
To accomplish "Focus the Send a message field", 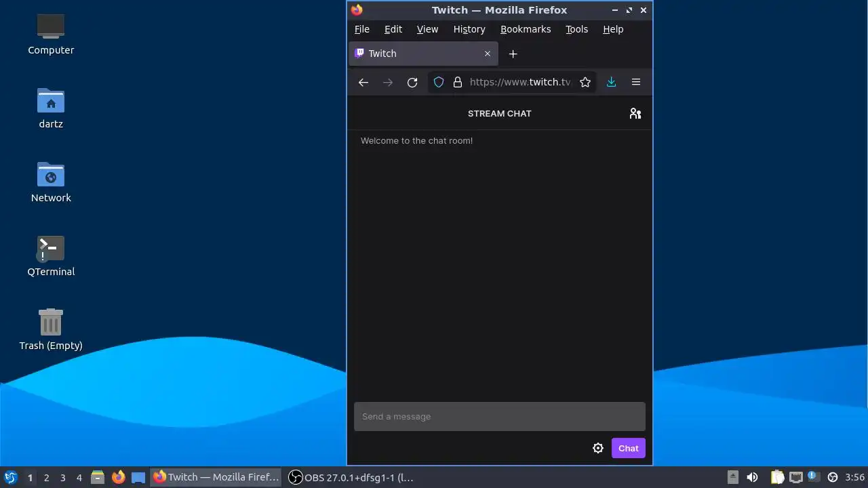I will (500, 416).
